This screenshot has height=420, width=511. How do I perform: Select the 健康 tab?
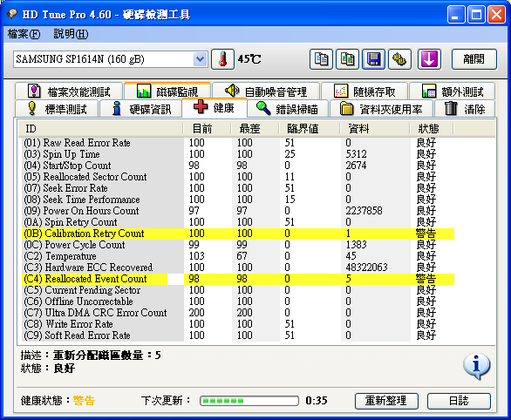pos(215,107)
